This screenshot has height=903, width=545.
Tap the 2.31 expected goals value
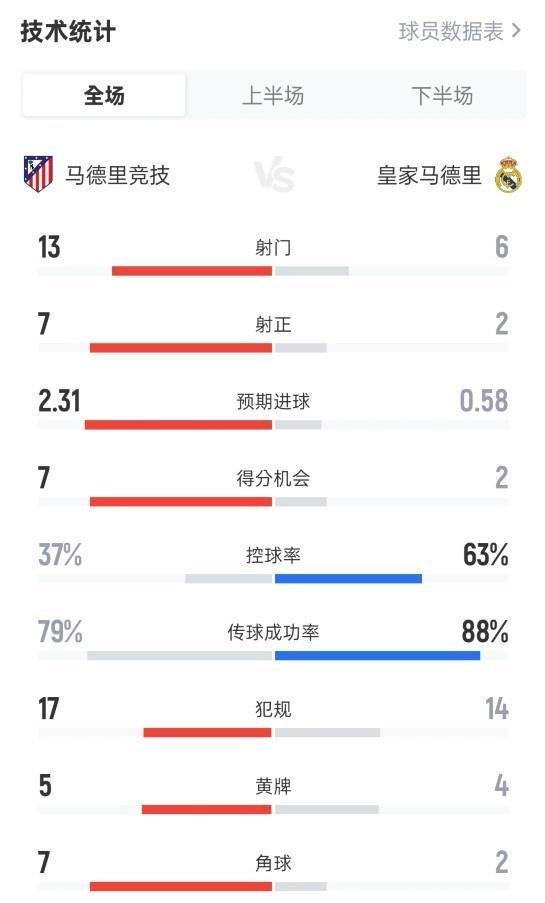click(59, 401)
